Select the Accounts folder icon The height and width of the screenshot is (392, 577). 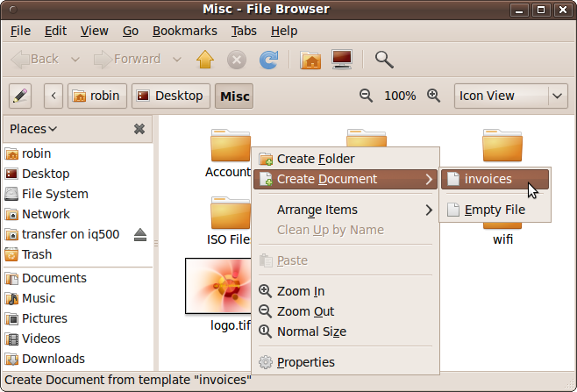pyautogui.click(x=231, y=146)
